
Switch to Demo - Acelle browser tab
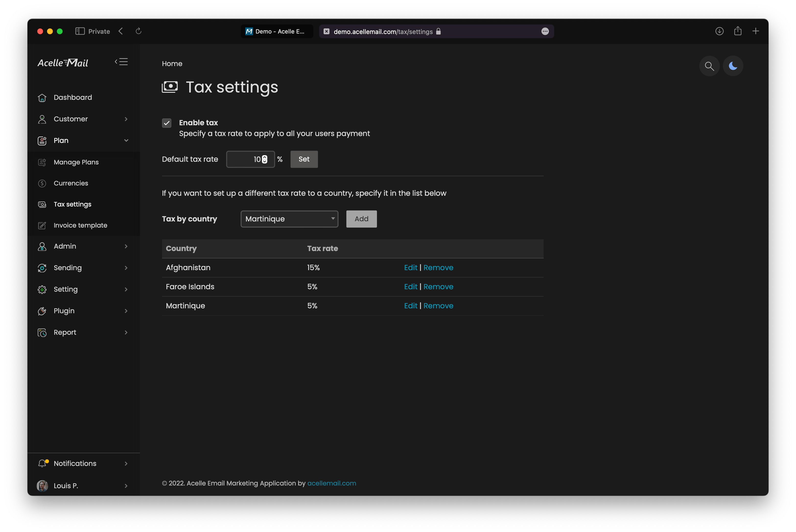click(x=277, y=31)
